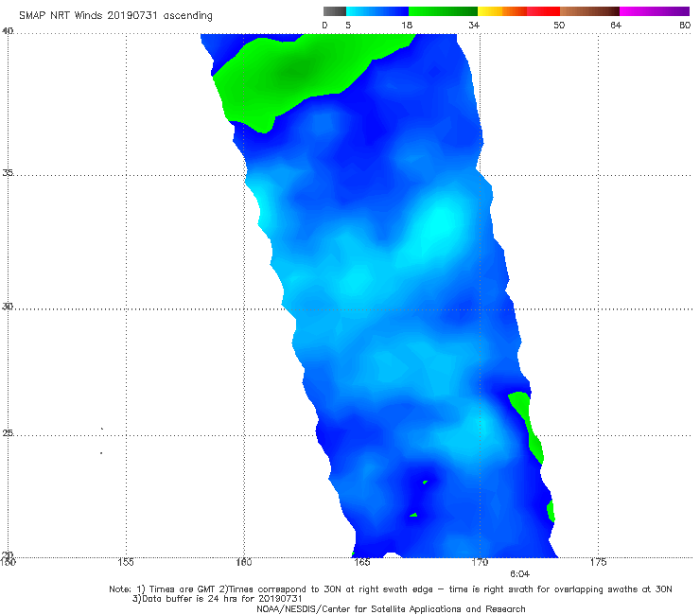
Task: Click the note line starting 'Note: 1) Times are GMT'
Action: (391, 589)
